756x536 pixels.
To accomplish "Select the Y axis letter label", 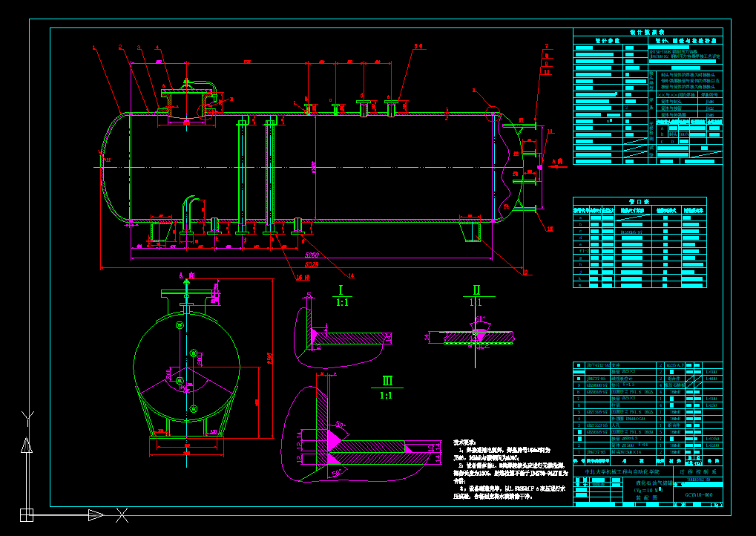I will pos(27,416).
